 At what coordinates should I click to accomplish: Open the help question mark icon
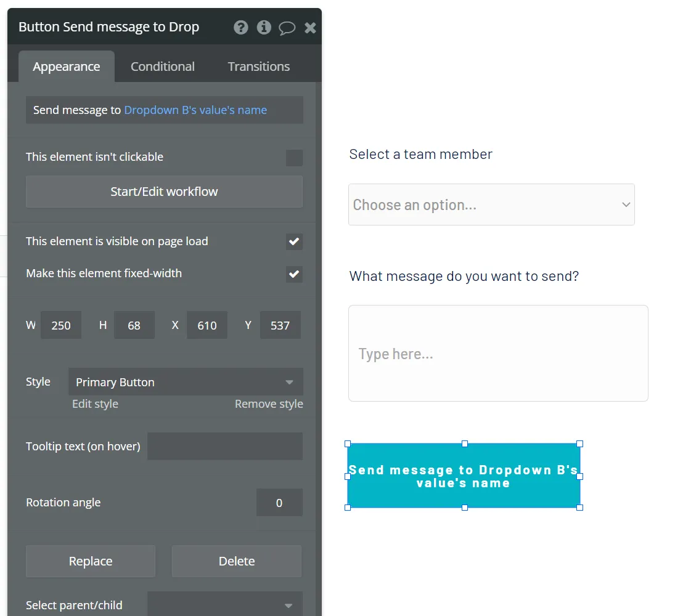tap(240, 28)
